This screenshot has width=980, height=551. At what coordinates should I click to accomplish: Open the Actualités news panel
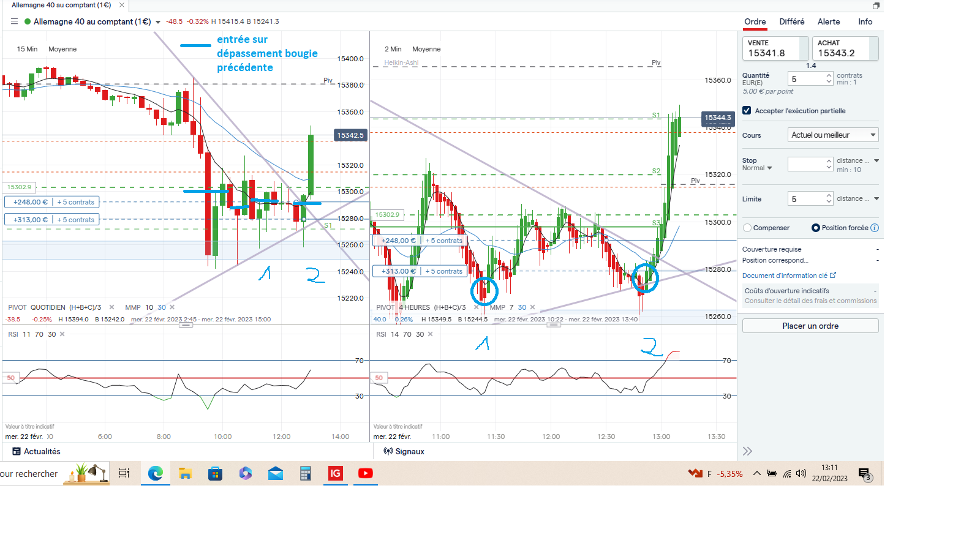point(36,451)
